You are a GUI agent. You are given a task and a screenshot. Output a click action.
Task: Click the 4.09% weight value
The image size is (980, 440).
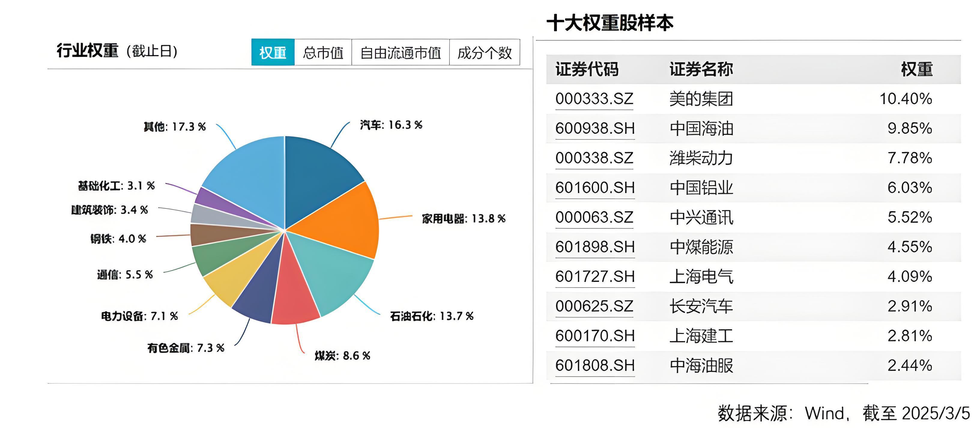[910, 277]
